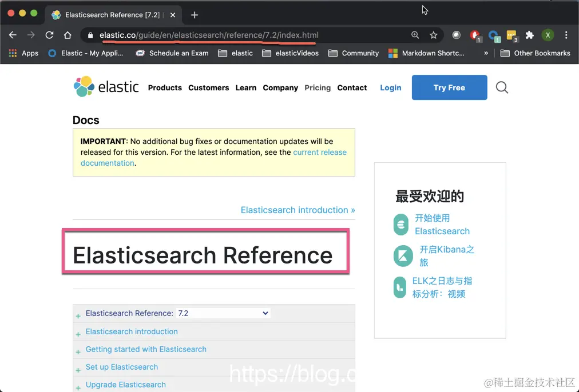Open Markdown Shortc... bookmark
The height and width of the screenshot is (392, 579).
(426, 53)
